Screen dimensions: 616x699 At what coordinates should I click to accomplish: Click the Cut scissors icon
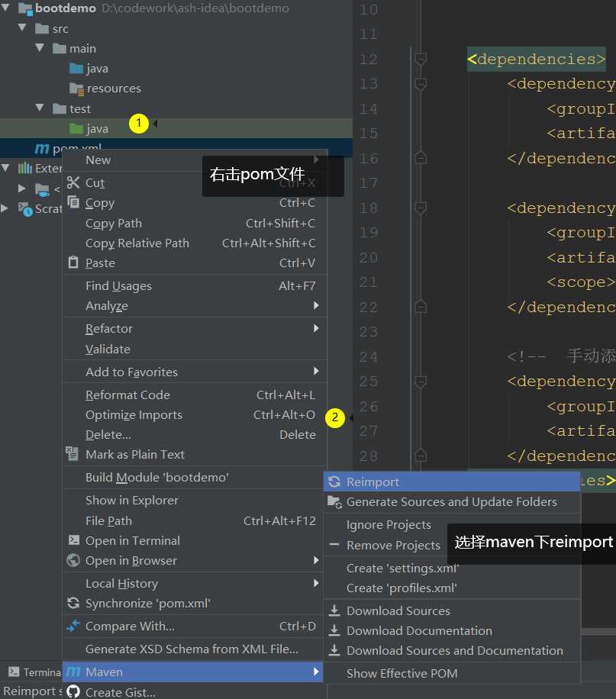pos(73,182)
